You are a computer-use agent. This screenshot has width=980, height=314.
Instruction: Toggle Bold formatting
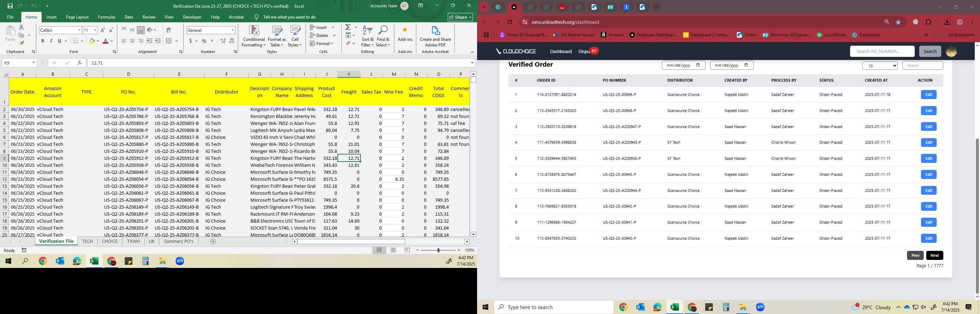coord(43,41)
